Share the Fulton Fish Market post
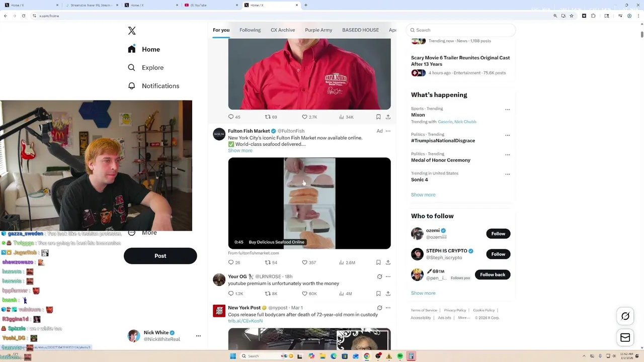This screenshot has width=644, height=362. (x=388, y=262)
